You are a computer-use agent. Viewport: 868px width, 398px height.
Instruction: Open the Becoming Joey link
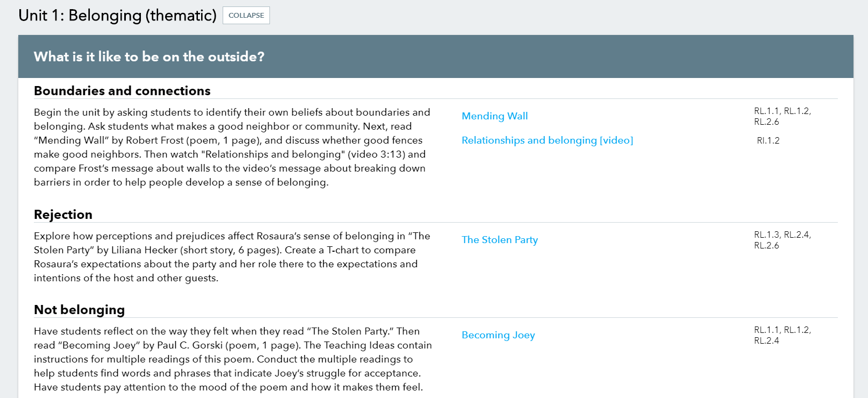(x=498, y=335)
